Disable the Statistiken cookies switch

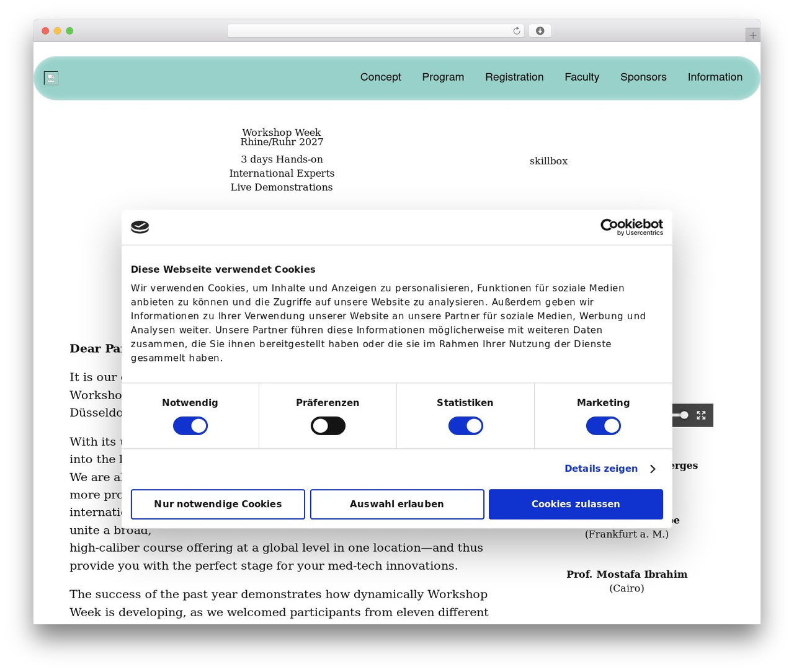pos(466,426)
